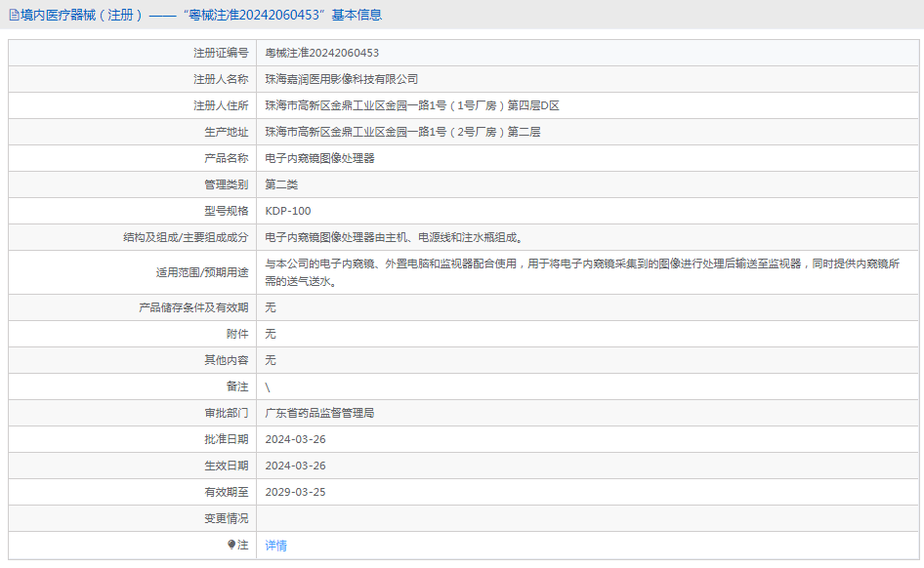Click the header title 境内医疗器械（注册）基本信息
The width and height of the screenshot is (924, 568).
tap(201, 15)
